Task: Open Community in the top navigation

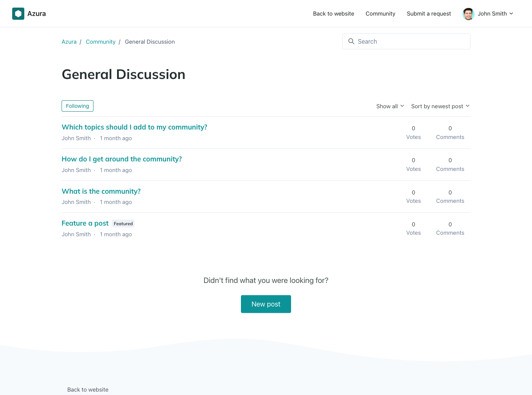Action: tap(380, 14)
